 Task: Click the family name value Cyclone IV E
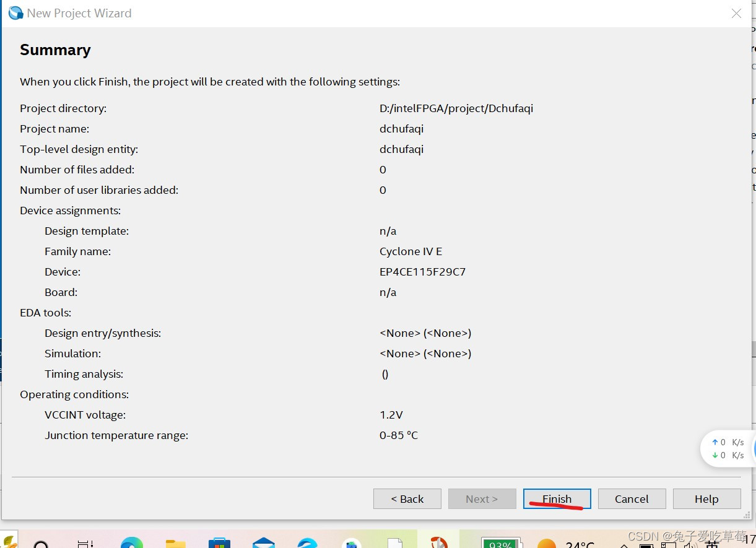coord(411,251)
